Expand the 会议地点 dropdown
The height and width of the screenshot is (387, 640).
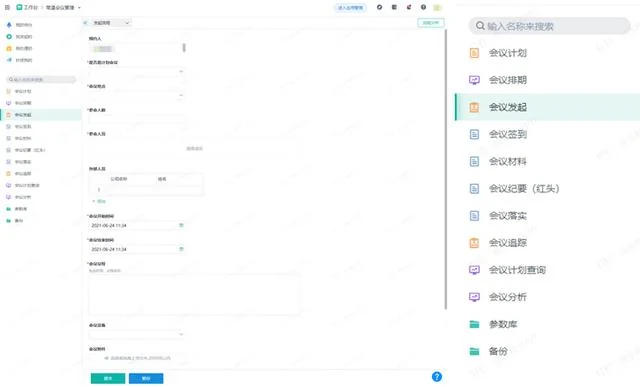(137, 95)
